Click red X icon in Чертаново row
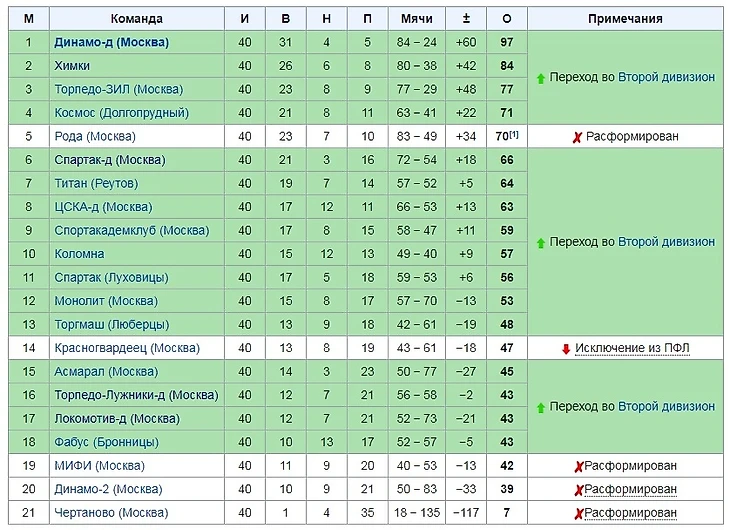730x530 pixels. (x=578, y=513)
